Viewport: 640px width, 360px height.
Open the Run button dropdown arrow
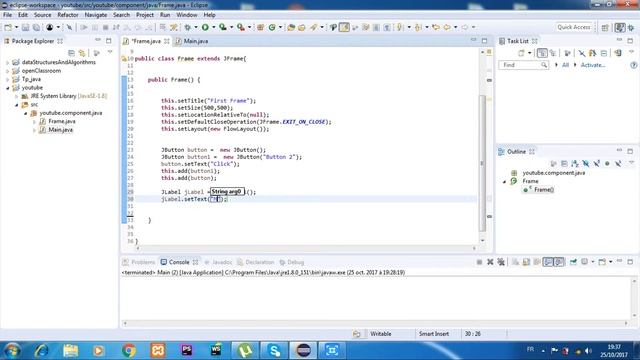coord(213,27)
